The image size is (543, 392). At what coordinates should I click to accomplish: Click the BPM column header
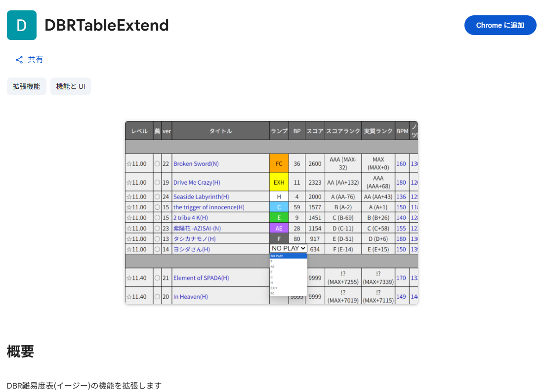(x=402, y=131)
